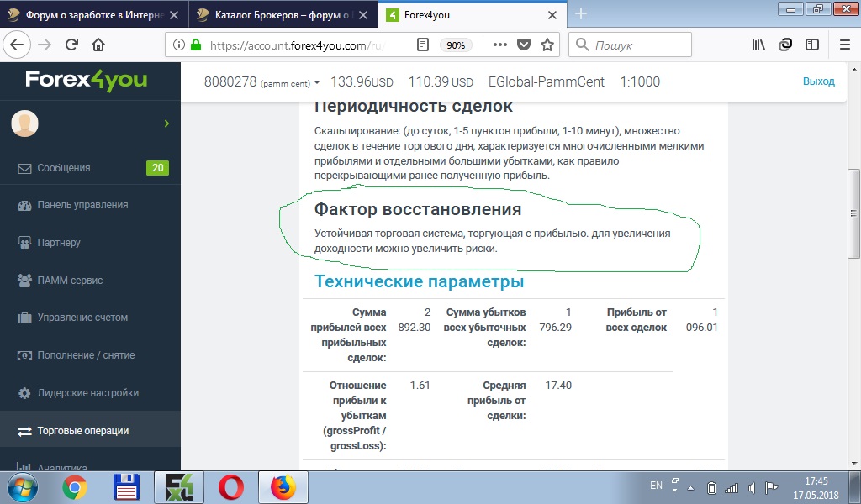
Task: Bookmark this page with star icon
Action: pyautogui.click(x=547, y=45)
